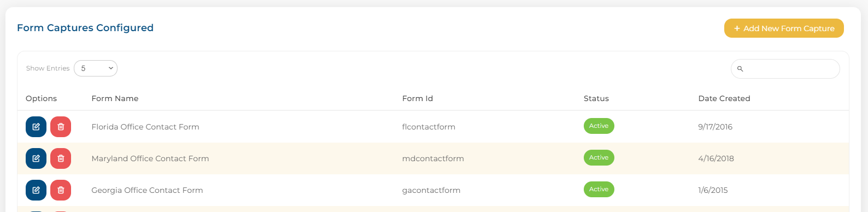
Task: Delete the Florida Office Contact Form
Action: click(61, 127)
